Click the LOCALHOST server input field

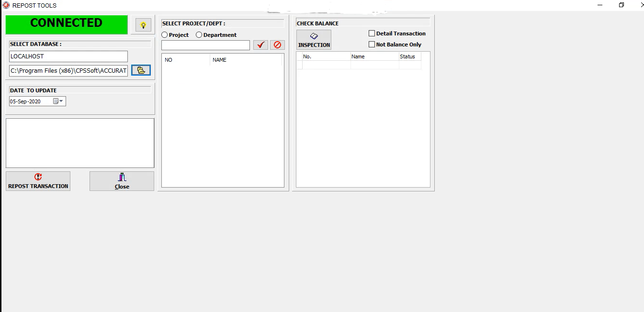click(68, 56)
